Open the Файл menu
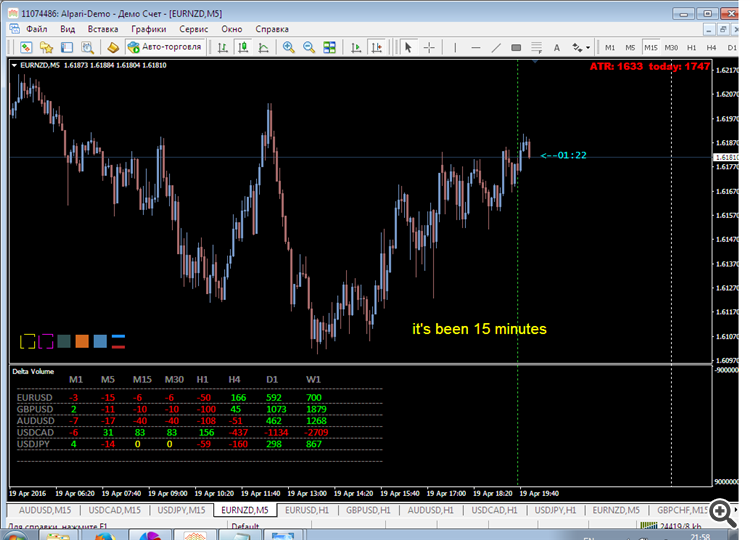Image resolution: width=750 pixels, height=540 pixels. click(x=36, y=29)
